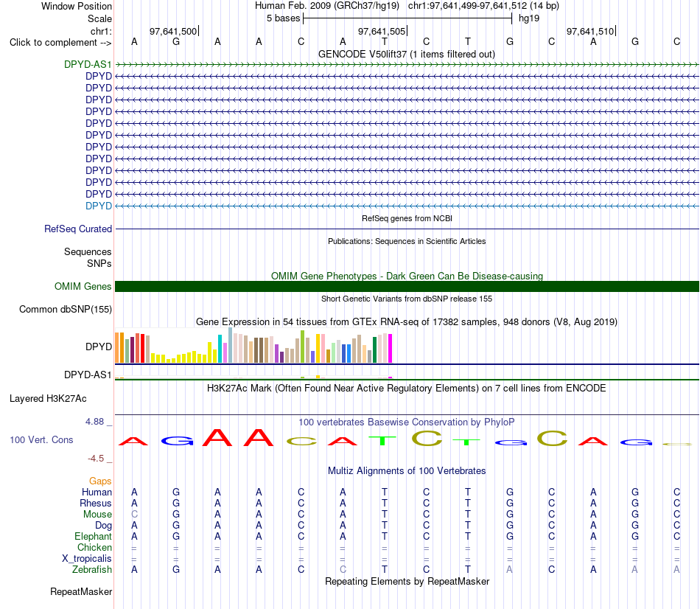Viewport: 700px width, 609px height.
Task: Click the hg19 label next to scale bar
Action: click(x=529, y=18)
